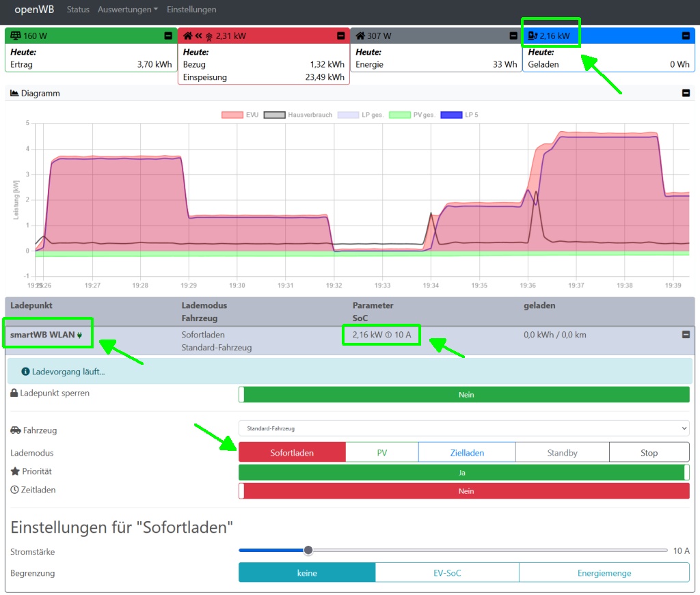This screenshot has width=700, height=595.
Task: Open the Fahrzeug Standard-Fahrzeug dropdown
Action: point(463,428)
